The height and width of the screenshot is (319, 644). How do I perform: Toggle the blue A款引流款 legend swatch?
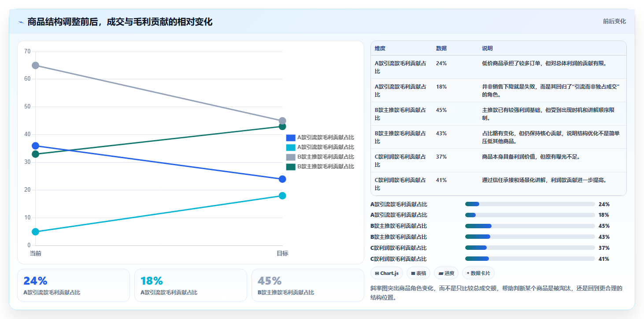291,137
